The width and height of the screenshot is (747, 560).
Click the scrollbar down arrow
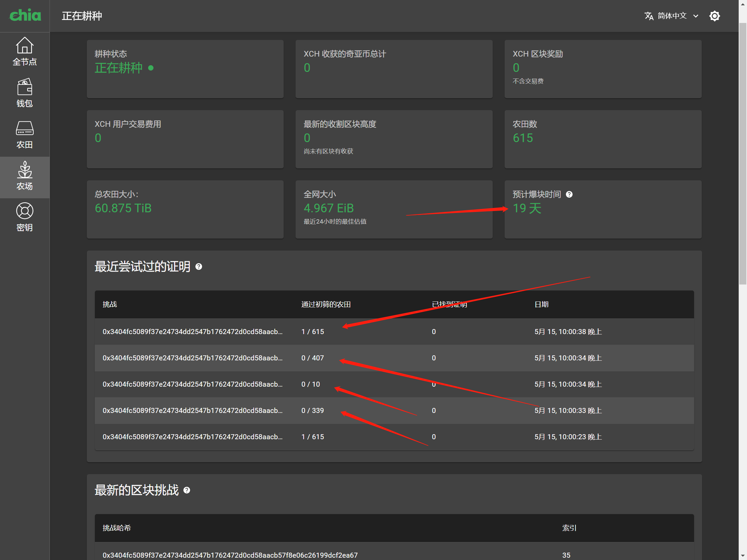pos(743,555)
